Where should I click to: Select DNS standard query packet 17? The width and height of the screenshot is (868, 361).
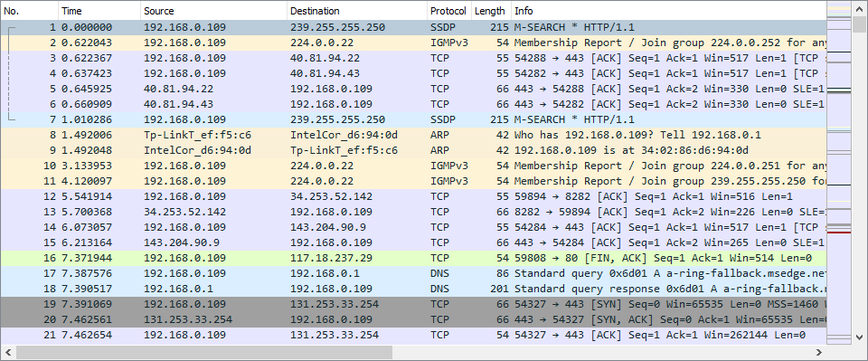[x=413, y=273]
